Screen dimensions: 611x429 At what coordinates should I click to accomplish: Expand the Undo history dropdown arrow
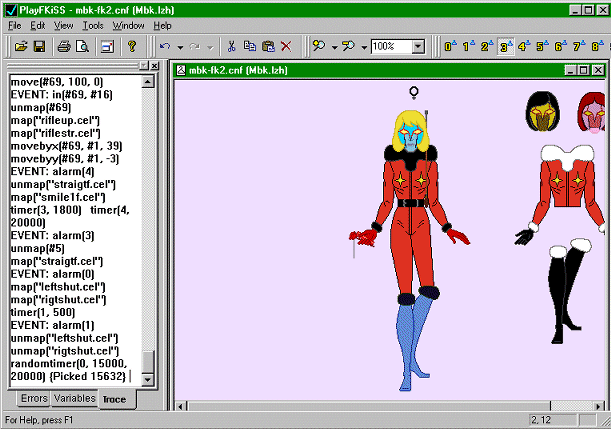[x=180, y=46]
